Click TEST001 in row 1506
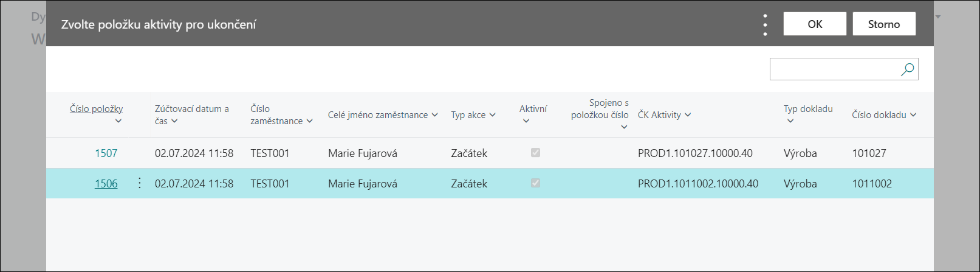The width and height of the screenshot is (980, 272). 270,184
